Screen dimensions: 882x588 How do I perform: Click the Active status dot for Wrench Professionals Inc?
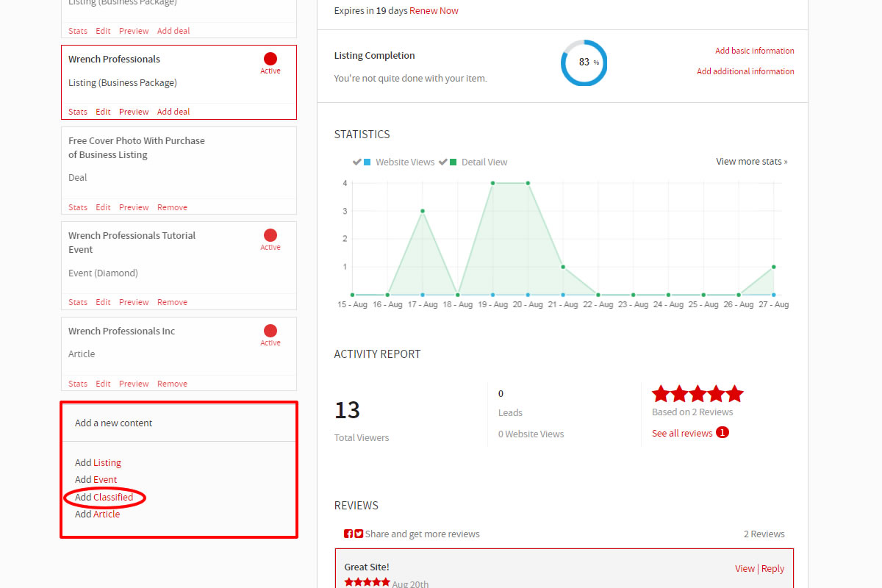270,331
